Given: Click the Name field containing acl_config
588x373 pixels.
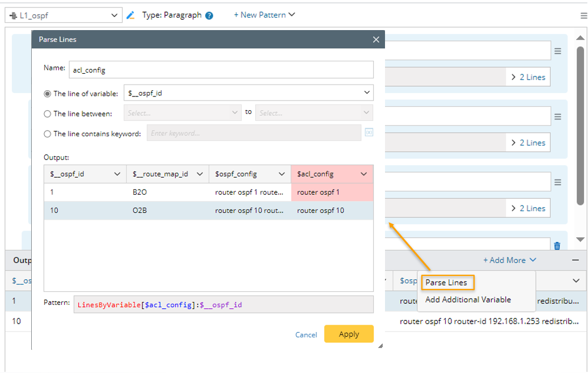Looking at the screenshot, I should click(221, 70).
